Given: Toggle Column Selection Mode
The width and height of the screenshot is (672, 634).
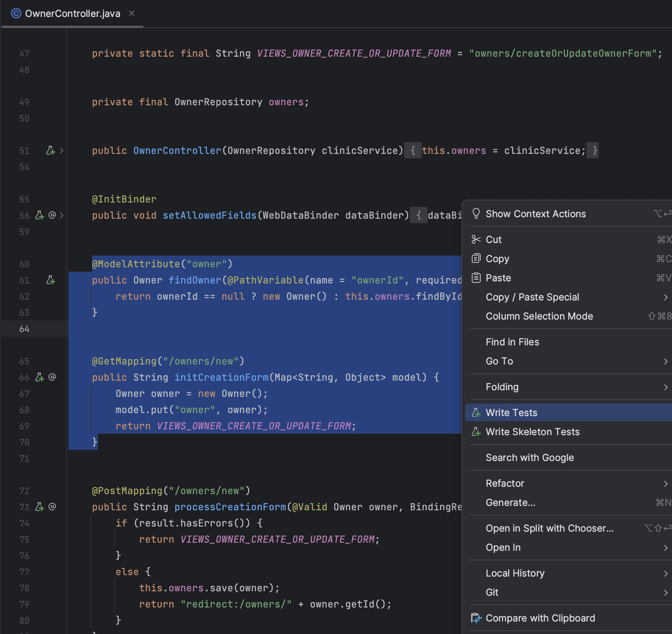Looking at the screenshot, I should tap(539, 316).
